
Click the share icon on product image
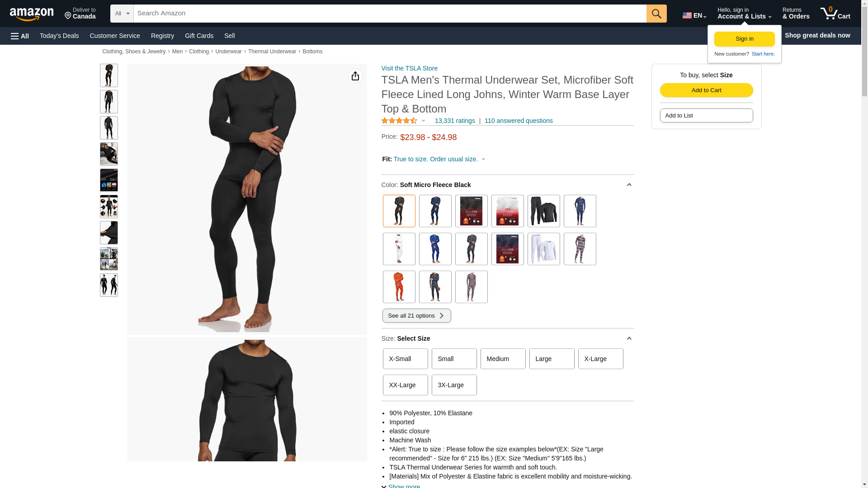pyautogui.click(x=355, y=76)
